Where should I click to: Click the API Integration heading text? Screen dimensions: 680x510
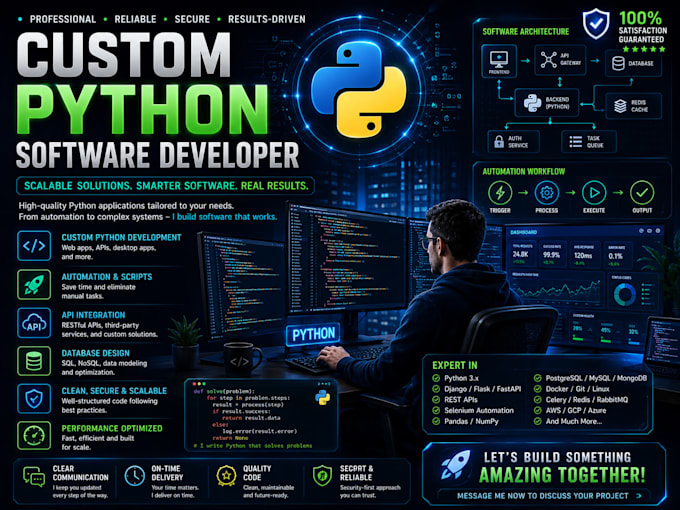click(x=93, y=315)
